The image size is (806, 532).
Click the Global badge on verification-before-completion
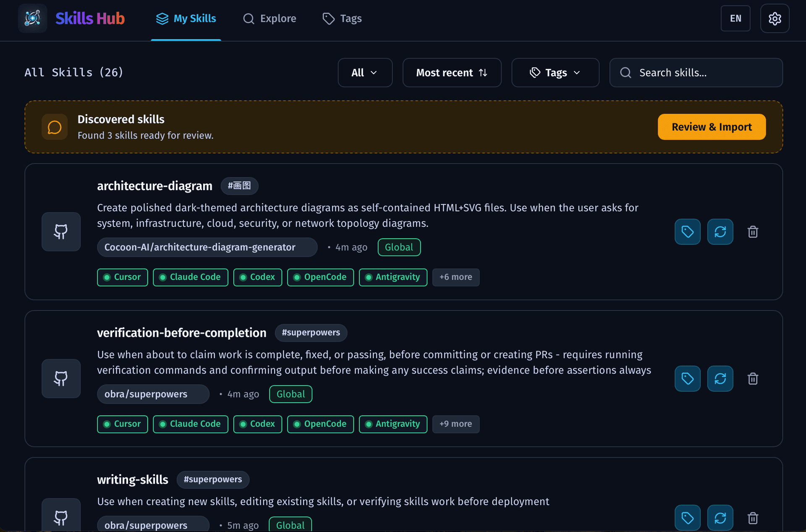coord(291,394)
